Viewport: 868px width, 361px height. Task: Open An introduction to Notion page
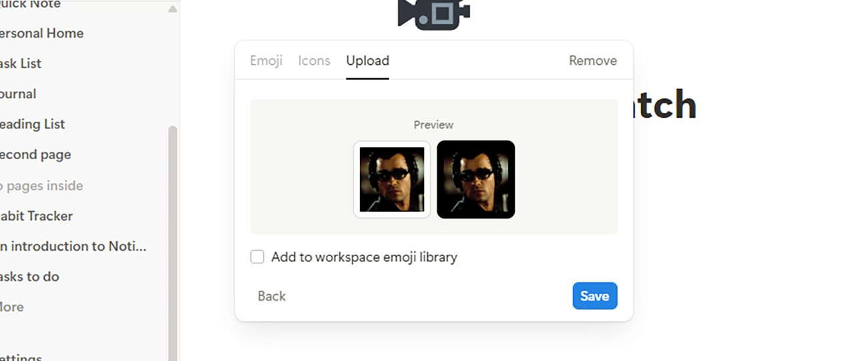click(x=73, y=246)
